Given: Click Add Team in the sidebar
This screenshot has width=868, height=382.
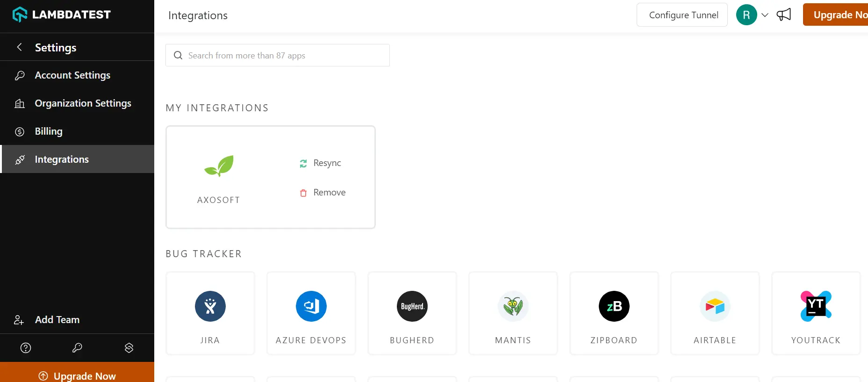Looking at the screenshot, I should 57,320.
